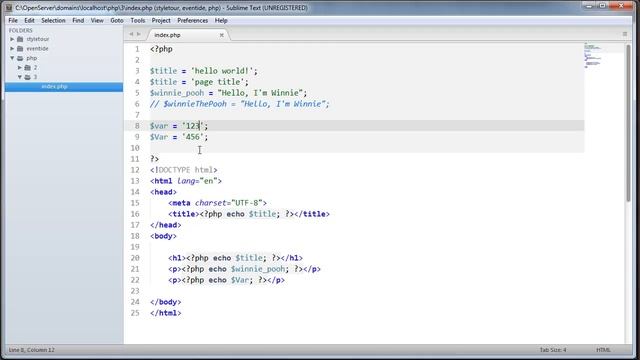Screen dimensions: 640x360
Task: Click $winnie_pooh variable on line 5
Action: (x=177, y=93)
